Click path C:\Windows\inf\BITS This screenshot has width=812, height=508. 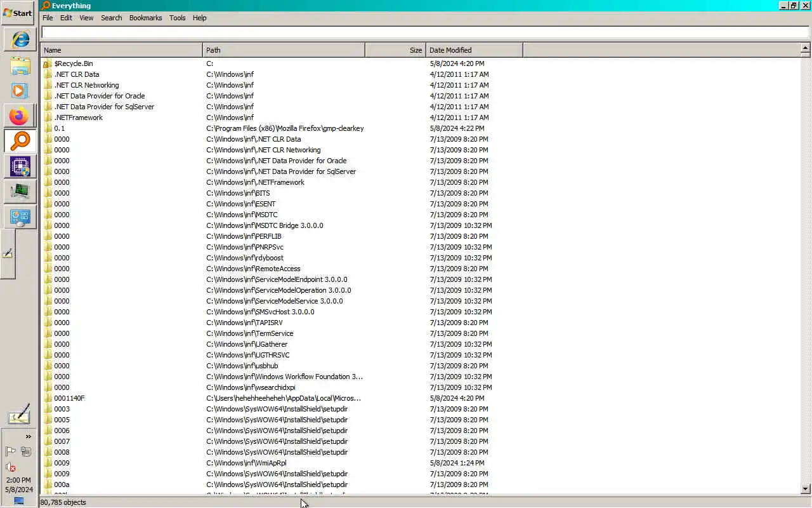[x=238, y=193]
